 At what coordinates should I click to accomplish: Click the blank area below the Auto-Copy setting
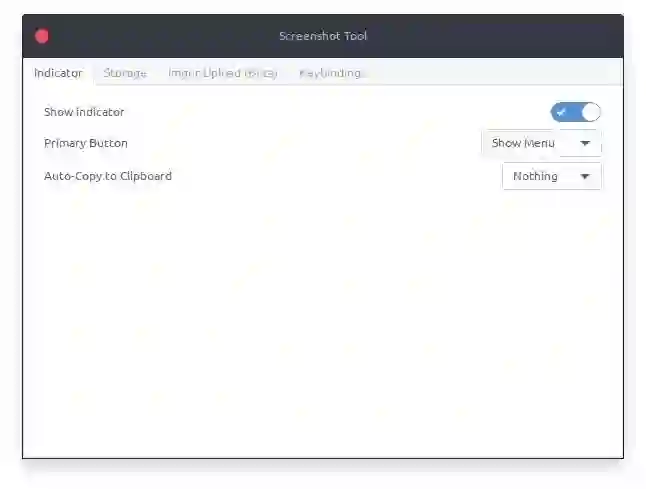[323, 321]
